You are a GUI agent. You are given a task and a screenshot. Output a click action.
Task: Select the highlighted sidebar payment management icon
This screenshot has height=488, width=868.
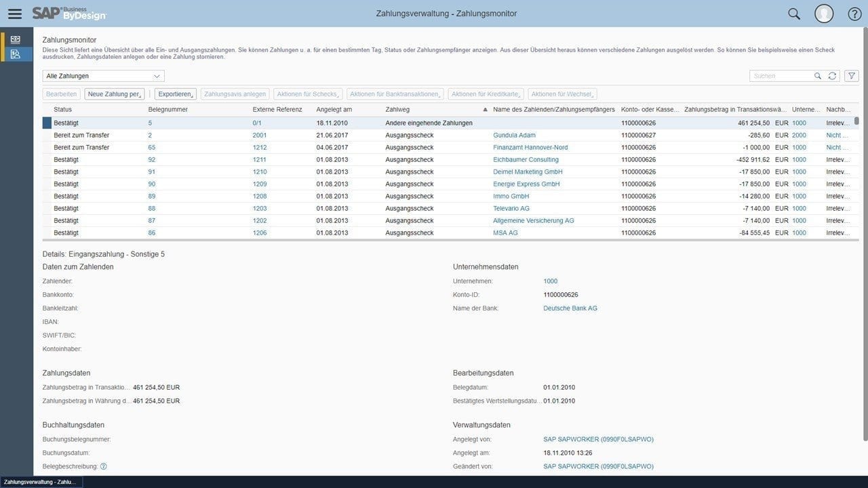(x=16, y=54)
